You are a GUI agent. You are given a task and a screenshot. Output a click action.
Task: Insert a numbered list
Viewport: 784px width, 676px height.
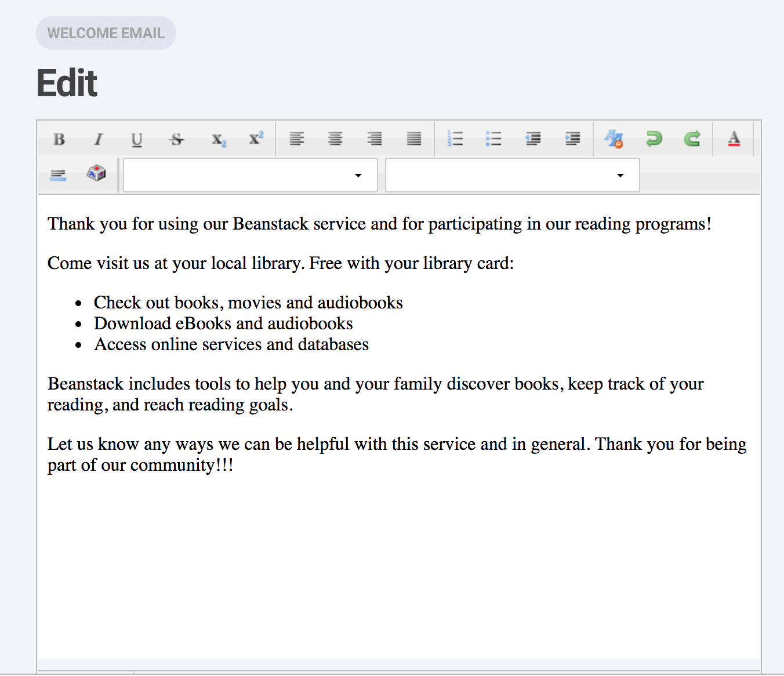point(455,139)
